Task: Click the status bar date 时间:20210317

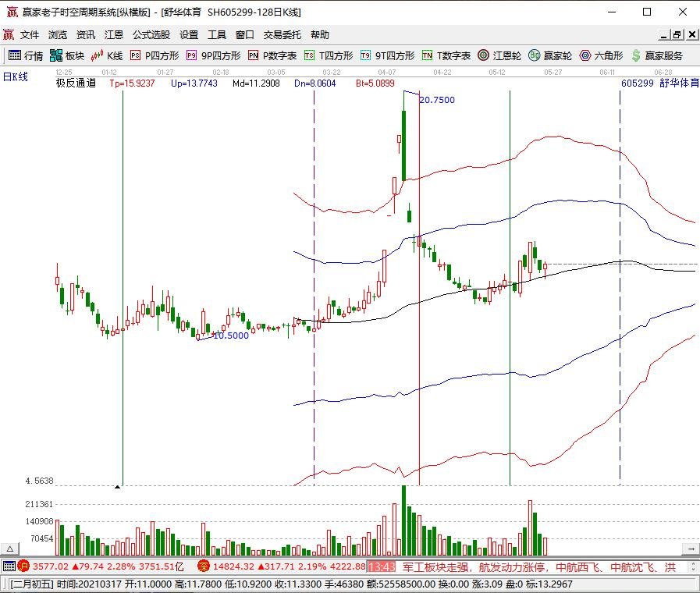Action: click(89, 584)
